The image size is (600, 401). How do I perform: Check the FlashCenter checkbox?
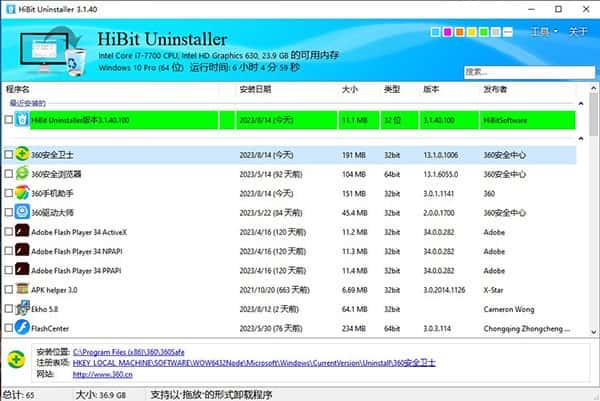click(x=8, y=328)
